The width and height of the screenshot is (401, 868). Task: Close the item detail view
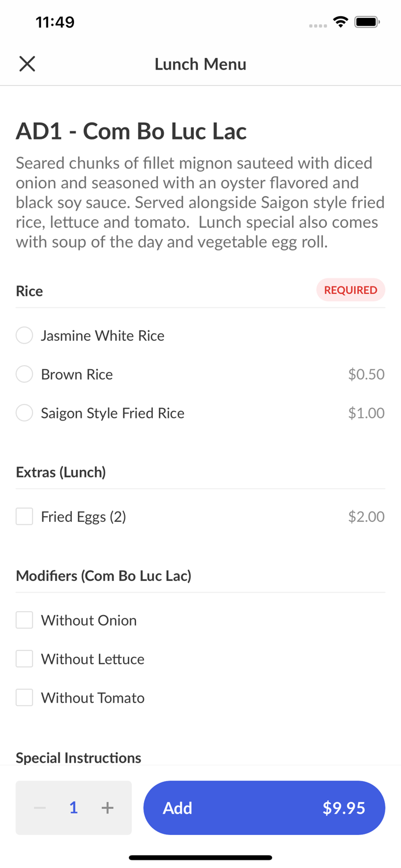(x=27, y=64)
